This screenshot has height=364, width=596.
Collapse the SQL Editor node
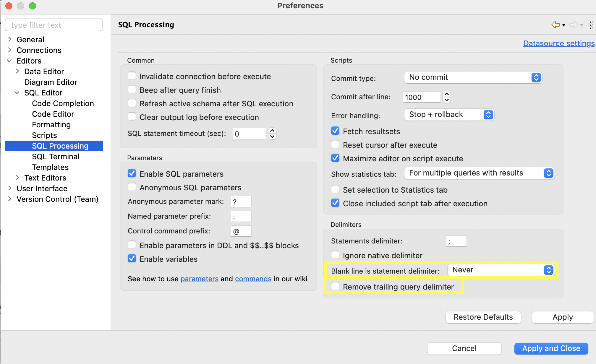click(x=17, y=92)
